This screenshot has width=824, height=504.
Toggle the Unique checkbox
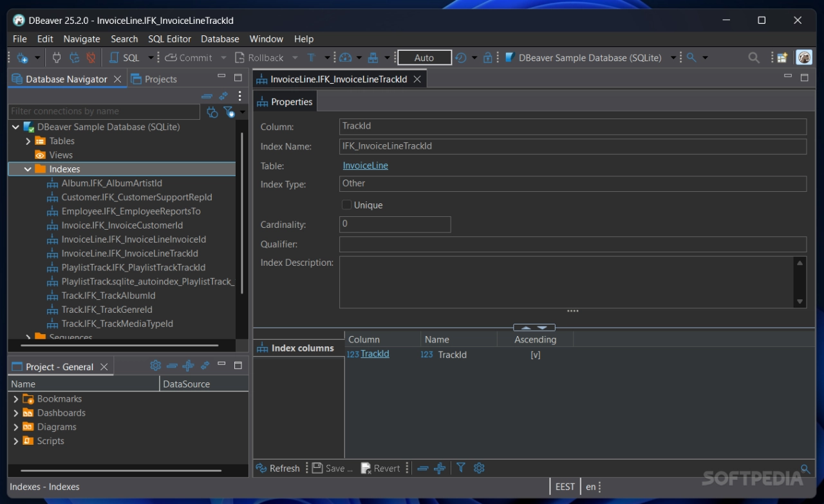[346, 205]
